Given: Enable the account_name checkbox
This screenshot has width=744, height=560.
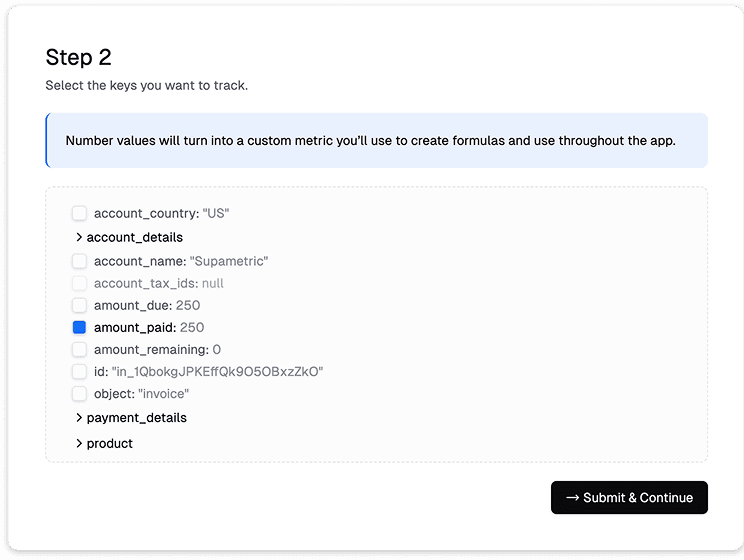Looking at the screenshot, I should (x=79, y=261).
